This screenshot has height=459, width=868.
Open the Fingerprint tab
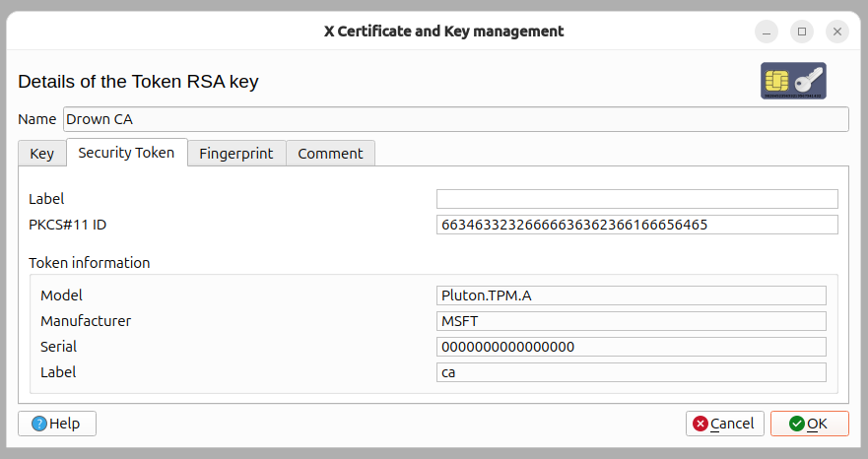coord(236,154)
